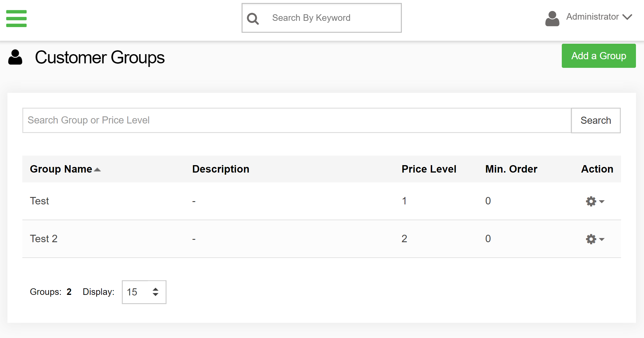Increase Display value with the stepper
This screenshot has width=644, height=338.
(155, 289)
